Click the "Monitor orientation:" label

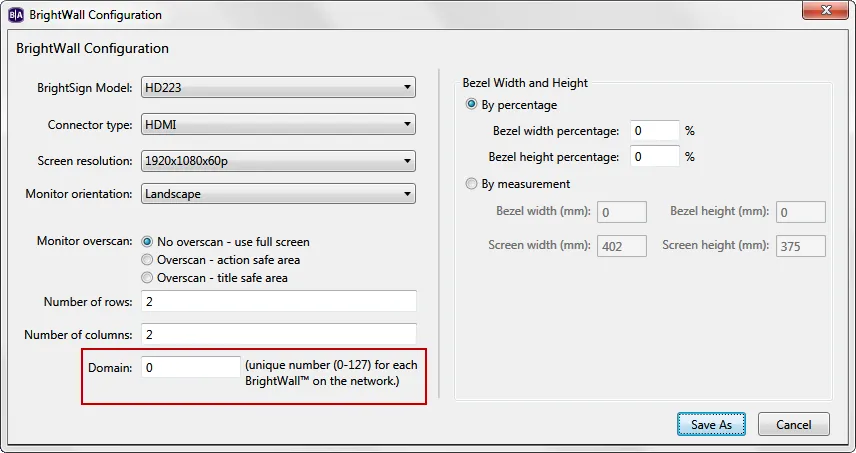click(79, 194)
